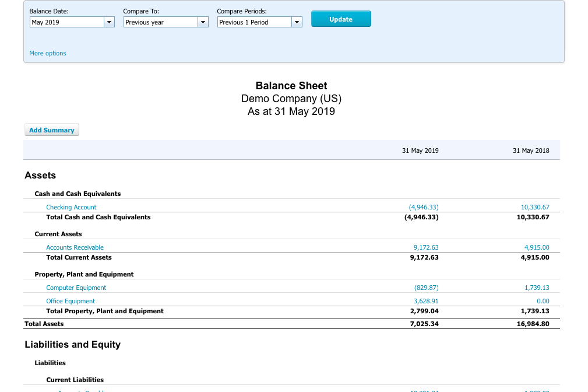Open the Accounts Receivable account link
The height and width of the screenshot is (392, 588).
click(x=75, y=247)
